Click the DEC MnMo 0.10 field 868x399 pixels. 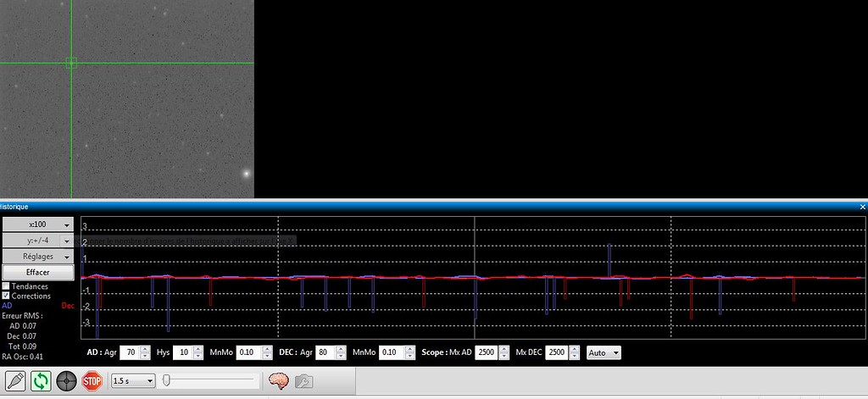pos(392,352)
